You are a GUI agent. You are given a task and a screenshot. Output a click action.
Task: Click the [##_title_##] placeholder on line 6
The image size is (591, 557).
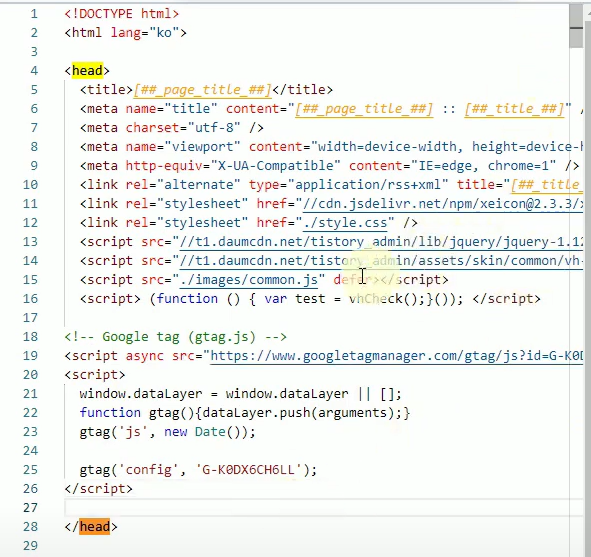click(514, 109)
